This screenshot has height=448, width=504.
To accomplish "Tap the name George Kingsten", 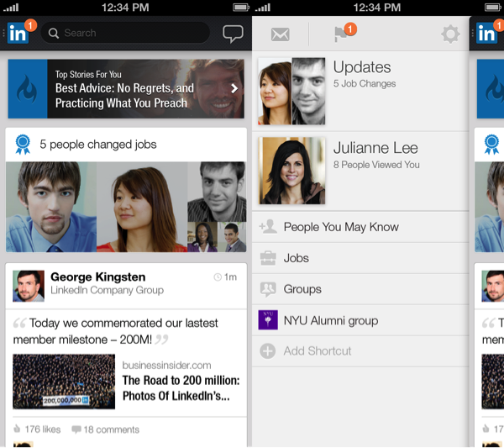I will point(98,277).
